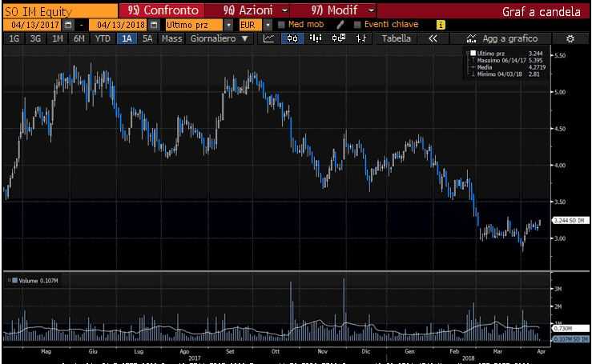592x364 pixels.
Task: Click Volume 0.107M legend label
Action: pos(38,281)
